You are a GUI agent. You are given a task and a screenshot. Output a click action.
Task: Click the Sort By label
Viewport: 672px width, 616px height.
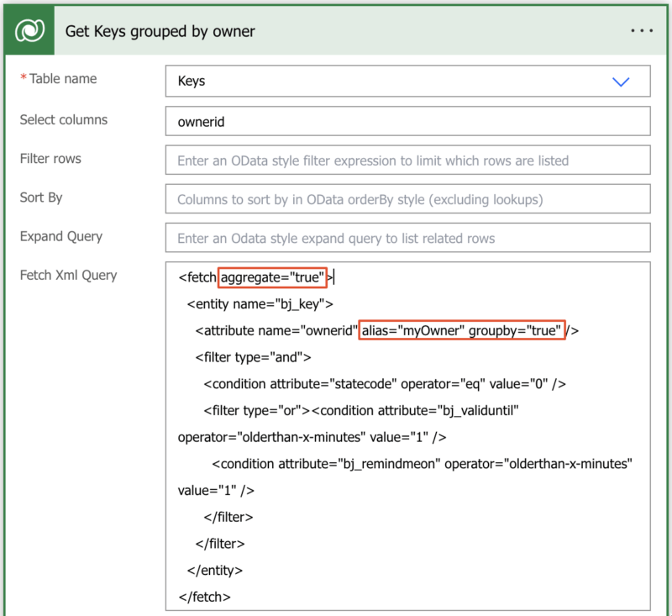coord(41,197)
